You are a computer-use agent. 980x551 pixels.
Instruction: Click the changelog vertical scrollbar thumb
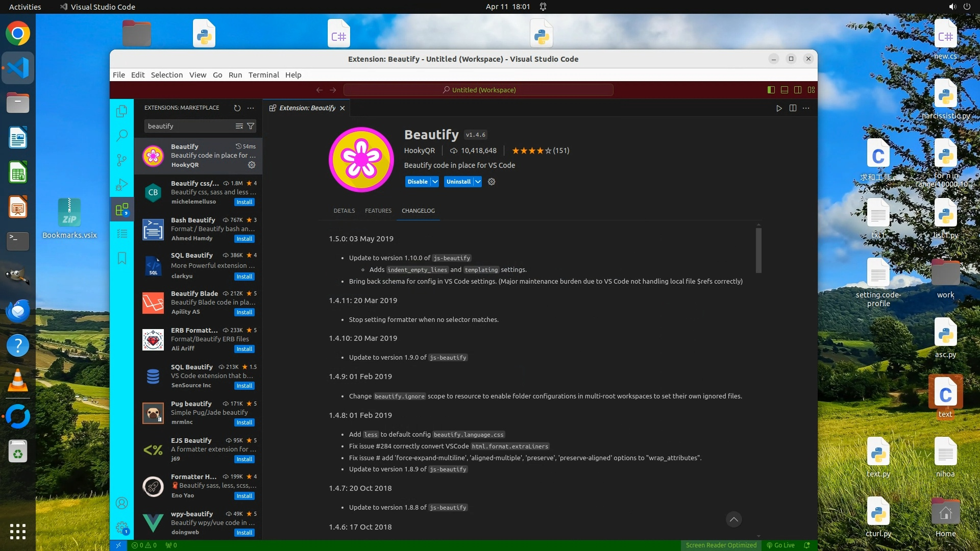(758, 250)
